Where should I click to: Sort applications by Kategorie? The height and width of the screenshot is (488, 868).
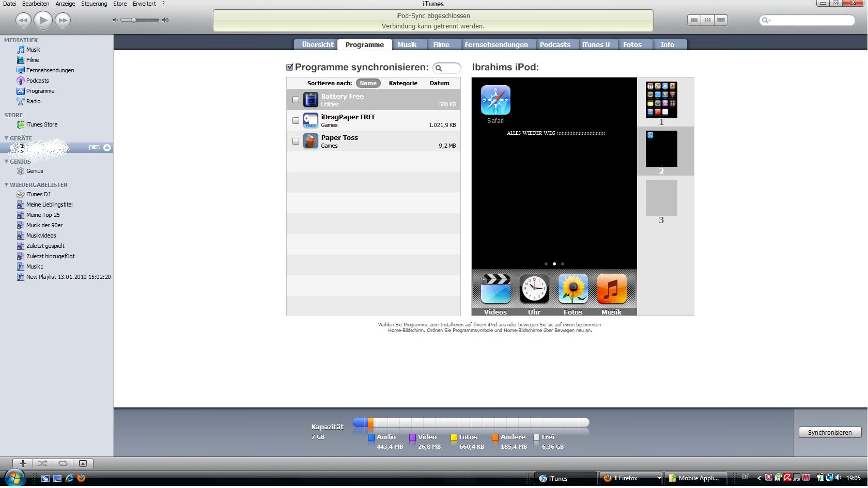click(x=403, y=83)
